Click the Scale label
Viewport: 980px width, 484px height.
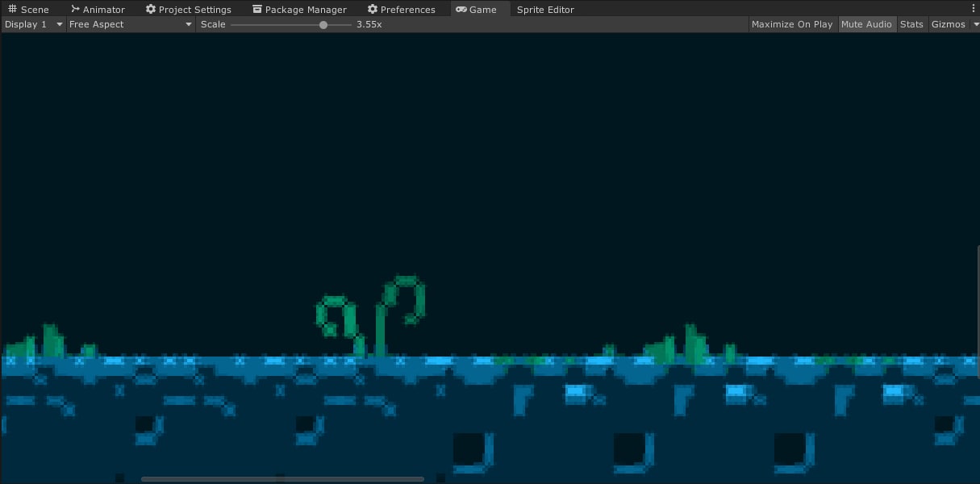point(213,24)
